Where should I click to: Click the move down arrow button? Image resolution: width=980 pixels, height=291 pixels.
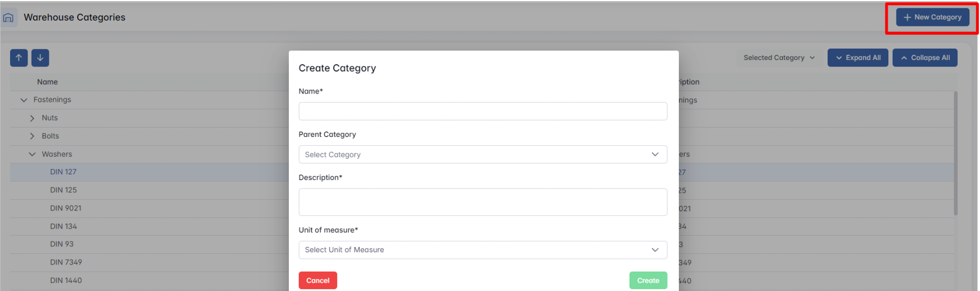click(40, 58)
